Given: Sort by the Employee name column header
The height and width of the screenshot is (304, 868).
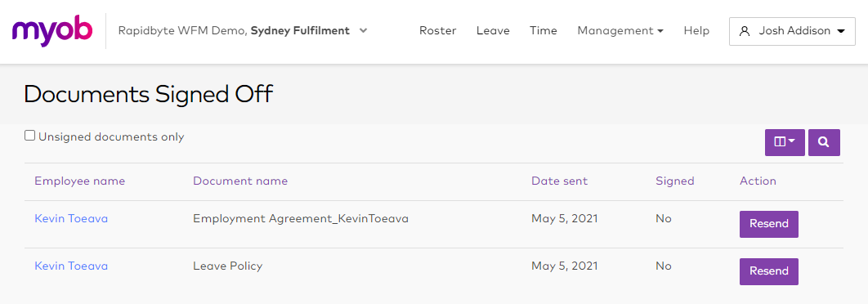Looking at the screenshot, I should click(80, 181).
